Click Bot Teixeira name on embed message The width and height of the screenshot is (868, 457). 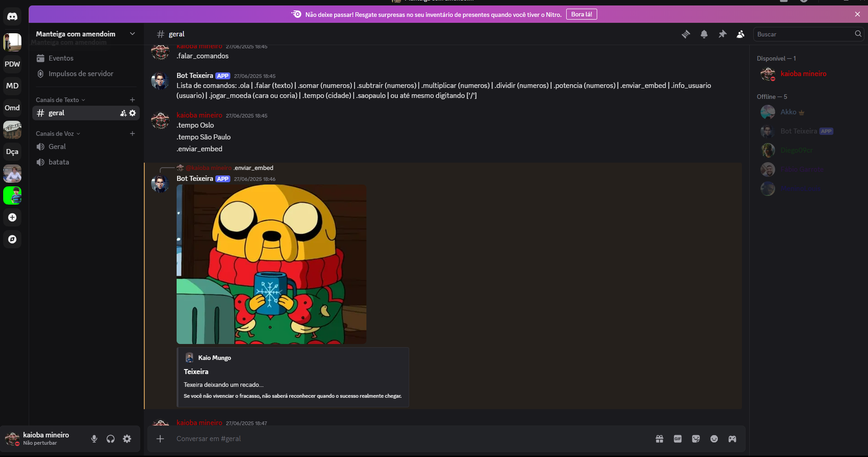click(x=195, y=179)
